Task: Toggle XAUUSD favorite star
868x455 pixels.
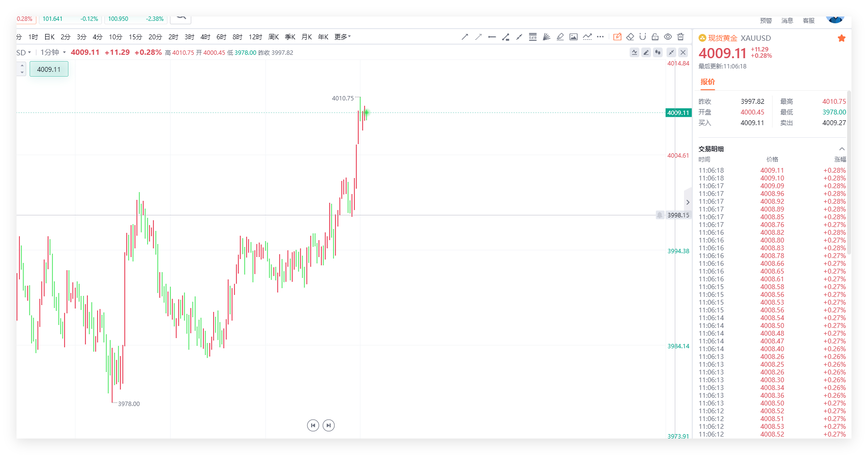Action: click(x=841, y=38)
